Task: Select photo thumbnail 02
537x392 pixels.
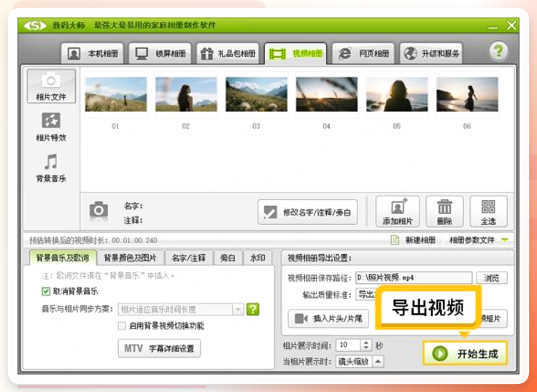Action: tap(186, 94)
